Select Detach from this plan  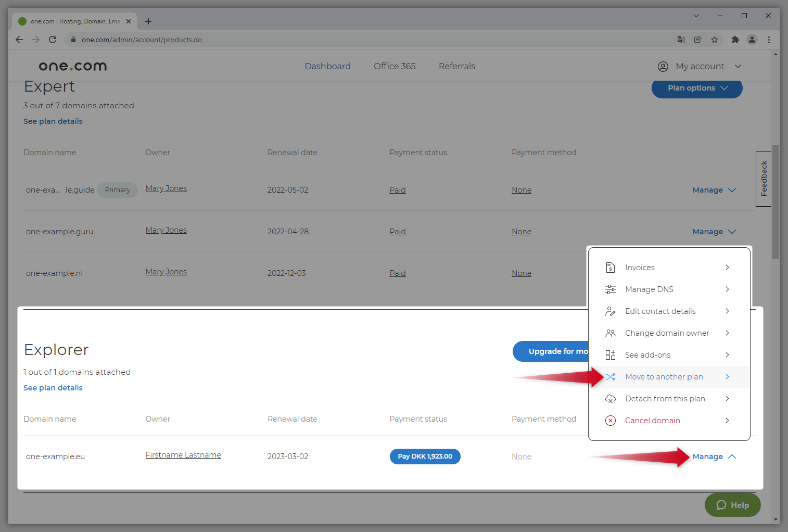coord(665,398)
